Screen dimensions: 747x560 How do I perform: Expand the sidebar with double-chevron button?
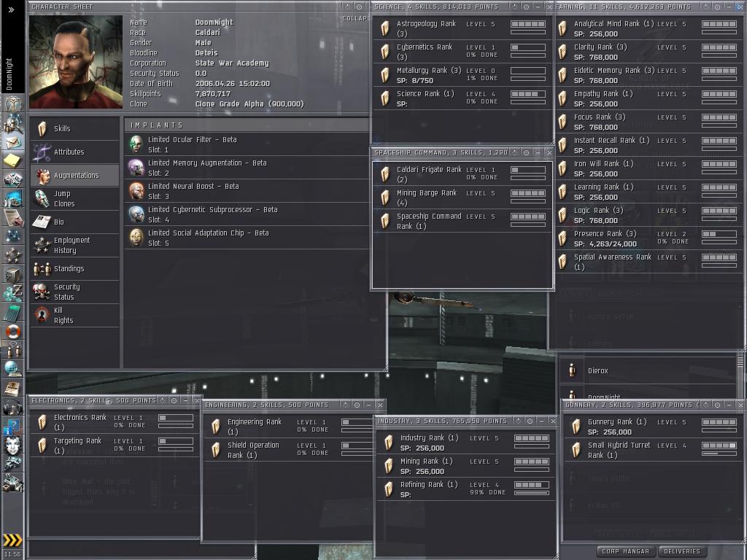coord(11,9)
